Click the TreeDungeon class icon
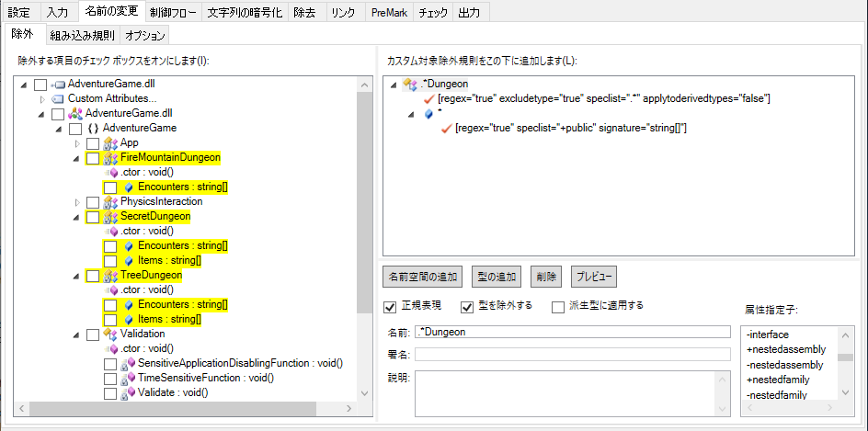The image size is (868, 431). coord(110,275)
